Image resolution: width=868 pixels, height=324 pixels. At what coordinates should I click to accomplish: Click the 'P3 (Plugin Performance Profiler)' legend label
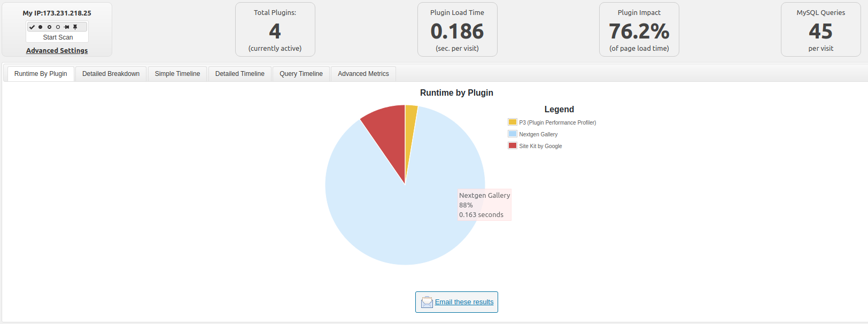(x=557, y=122)
